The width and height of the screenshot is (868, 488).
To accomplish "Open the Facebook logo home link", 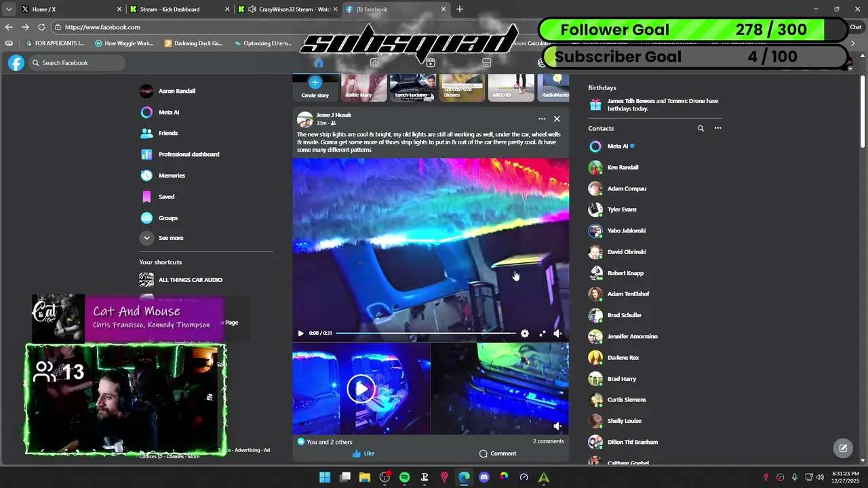I will [16, 63].
